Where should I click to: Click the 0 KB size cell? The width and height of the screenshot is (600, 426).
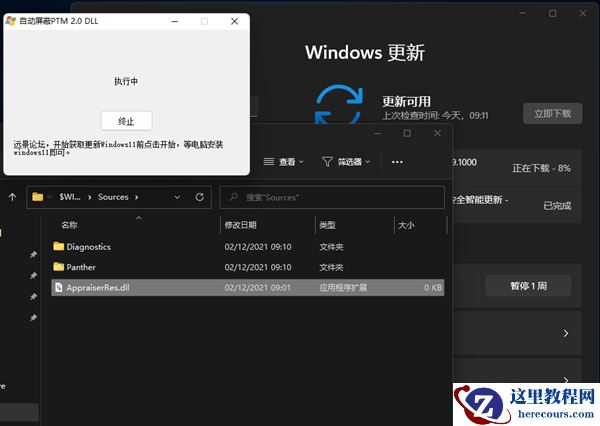(x=433, y=287)
